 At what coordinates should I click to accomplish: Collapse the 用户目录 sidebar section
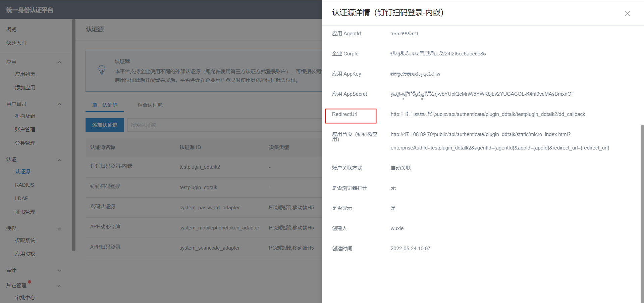(x=59, y=104)
